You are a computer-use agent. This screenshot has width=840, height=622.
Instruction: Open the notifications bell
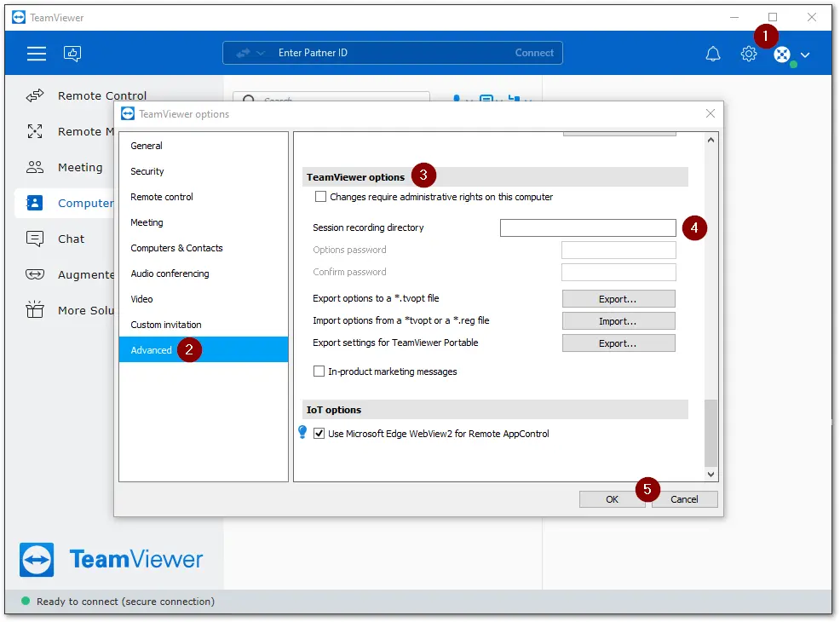712,54
